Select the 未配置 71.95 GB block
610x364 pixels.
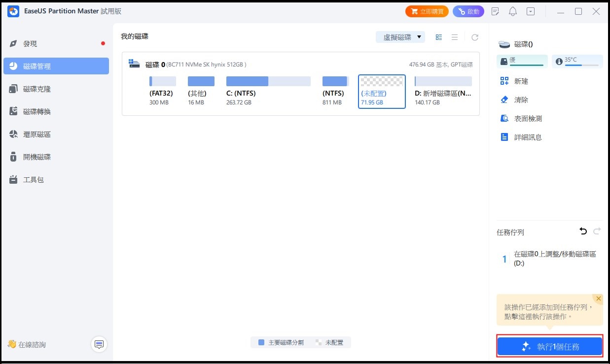click(382, 92)
